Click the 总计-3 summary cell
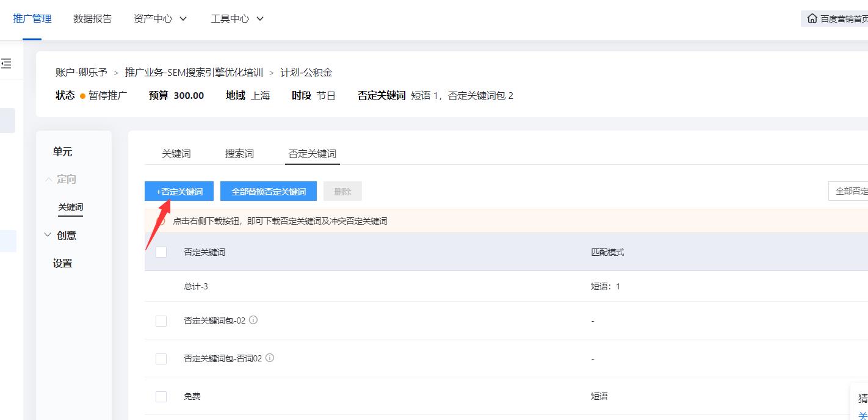868x420 pixels. pyautogui.click(x=196, y=286)
